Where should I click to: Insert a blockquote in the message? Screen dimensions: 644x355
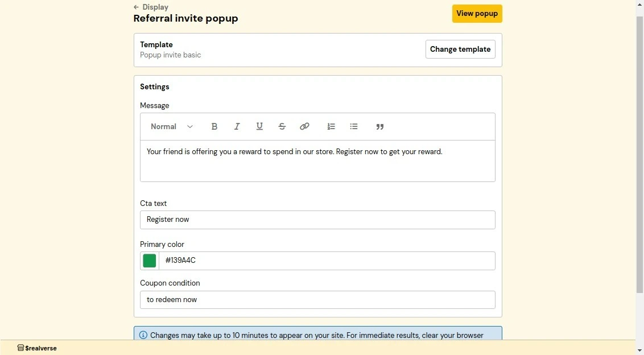(x=380, y=126)
